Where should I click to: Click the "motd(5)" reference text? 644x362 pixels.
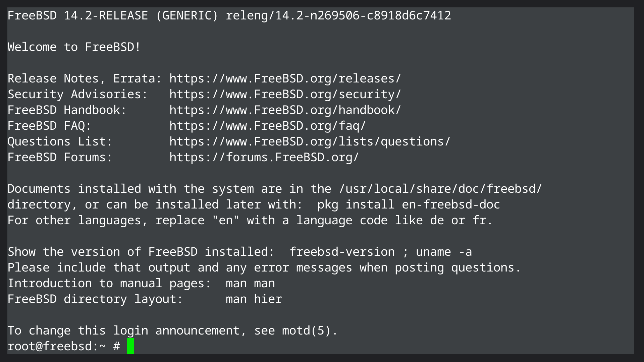pos(306,330)
